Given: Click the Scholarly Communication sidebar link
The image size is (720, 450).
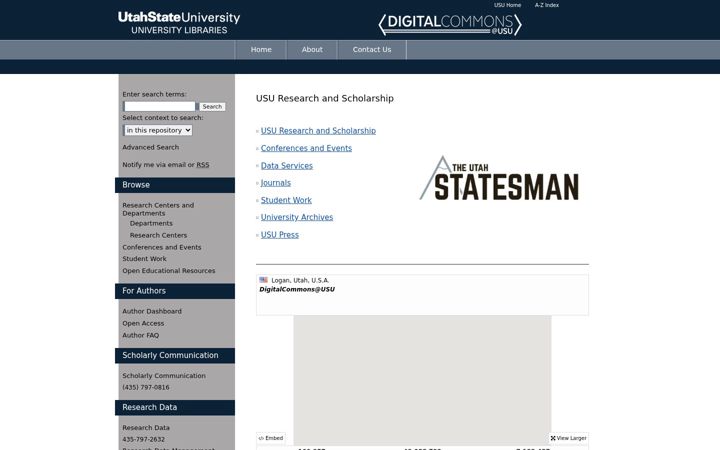Looking at the screenshot, I should (x=164, y=376).
